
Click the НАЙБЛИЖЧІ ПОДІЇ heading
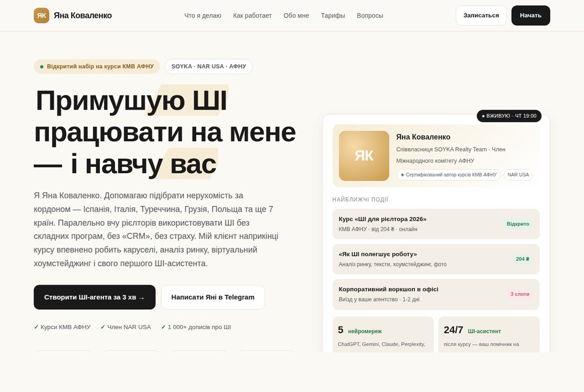pyautogui.click(x=360, y=199)
